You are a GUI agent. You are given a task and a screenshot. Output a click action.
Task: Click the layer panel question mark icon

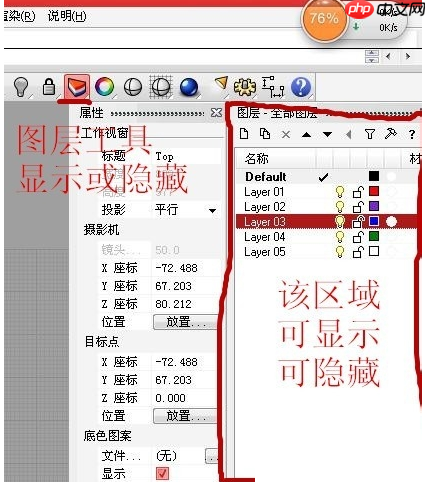click(412, 135)
